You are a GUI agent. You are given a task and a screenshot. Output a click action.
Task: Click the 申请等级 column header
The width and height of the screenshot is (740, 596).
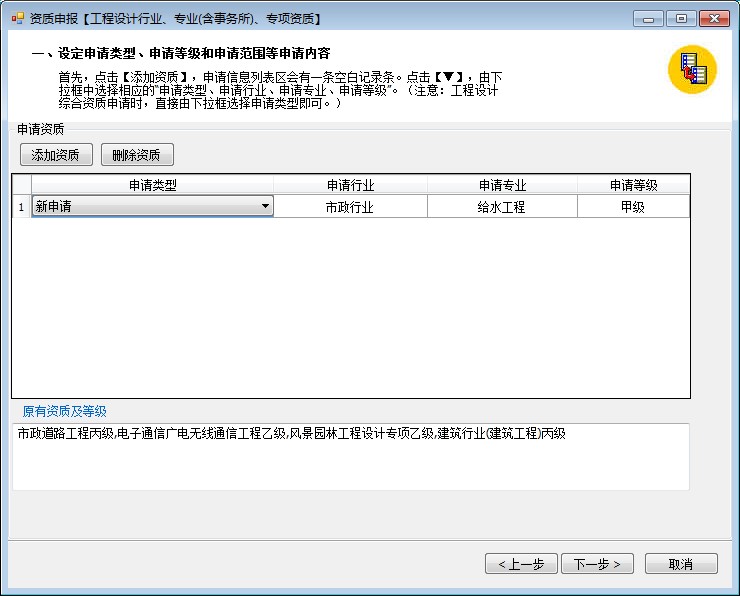point(633,185)
